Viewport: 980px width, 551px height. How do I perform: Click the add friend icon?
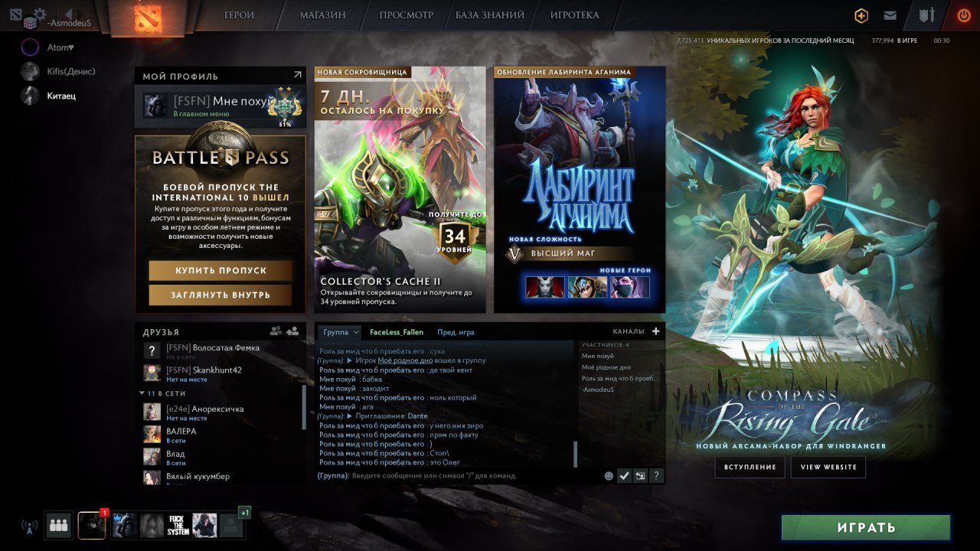click(x=292, y=331)
